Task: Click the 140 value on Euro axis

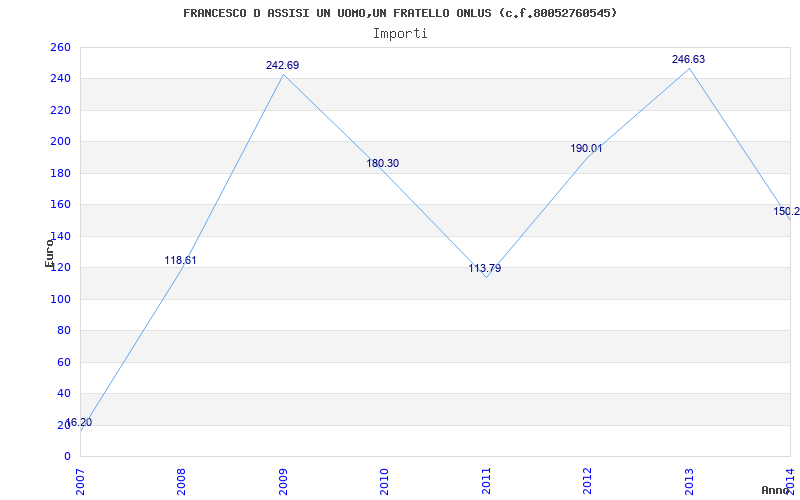Action: (x=60, y=236)
